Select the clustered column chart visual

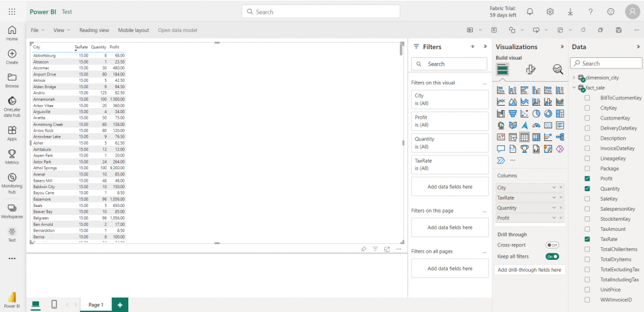[x=536, y=90]
